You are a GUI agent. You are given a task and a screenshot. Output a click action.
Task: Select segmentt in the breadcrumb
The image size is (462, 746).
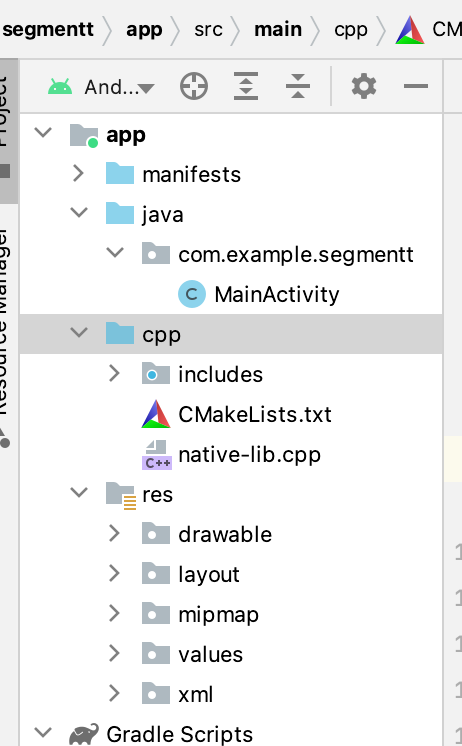[x=48, y=29]
